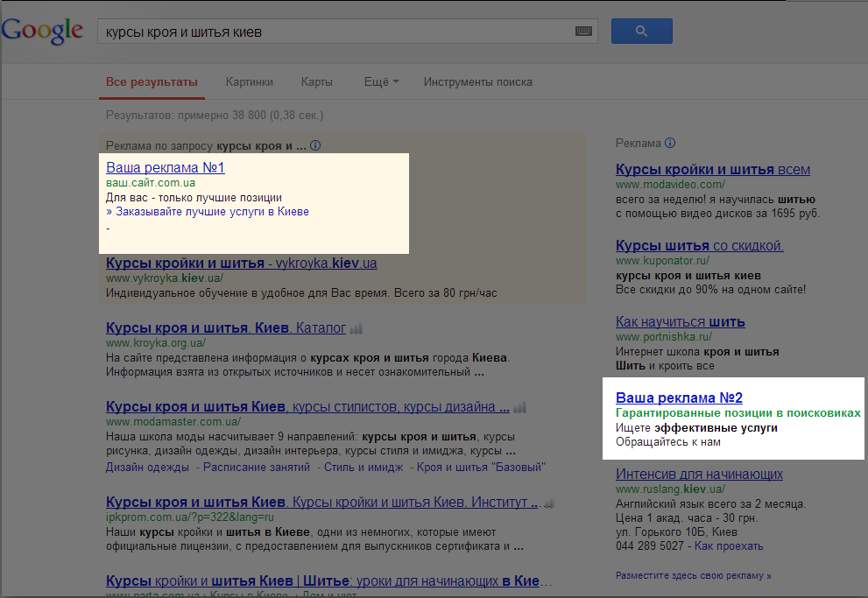Open the on-screen keyboard icon in search box
Image resolution: width=868 pixels, height=598 pixels.
pos(583,32)
